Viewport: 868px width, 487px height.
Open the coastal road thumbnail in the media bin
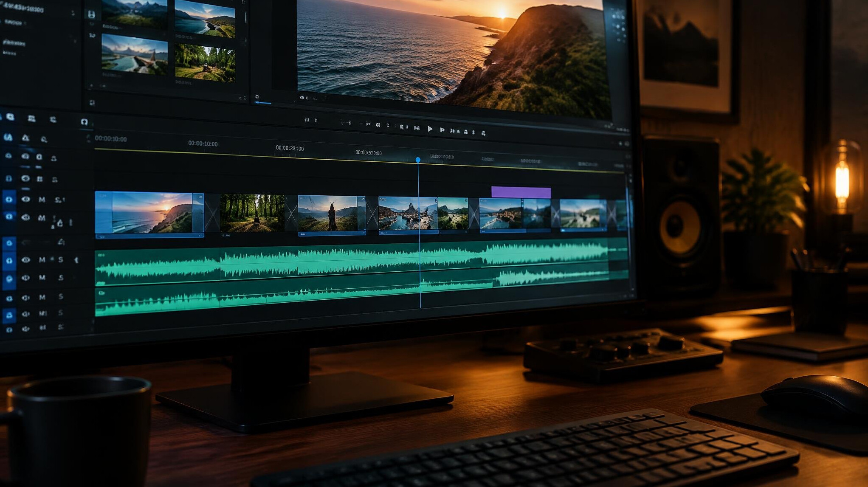[x=205, y=18]
